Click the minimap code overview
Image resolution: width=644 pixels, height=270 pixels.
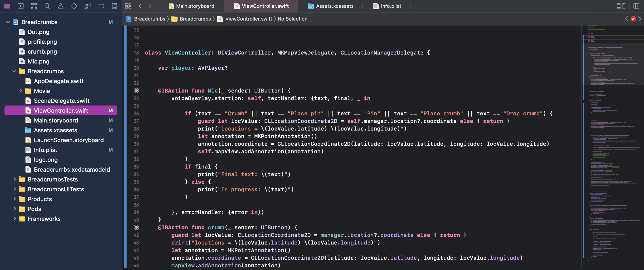[612, 125]
